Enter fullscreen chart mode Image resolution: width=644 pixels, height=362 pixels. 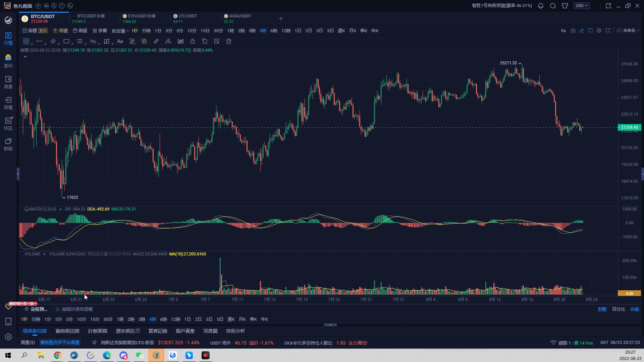(x=608, y=31)
